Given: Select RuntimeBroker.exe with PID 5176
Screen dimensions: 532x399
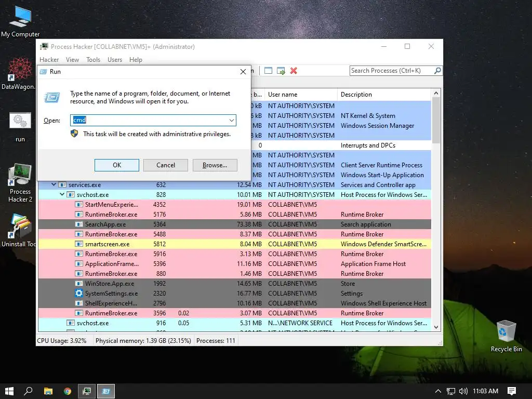Looking at the screenshot, I should point(234,215).
